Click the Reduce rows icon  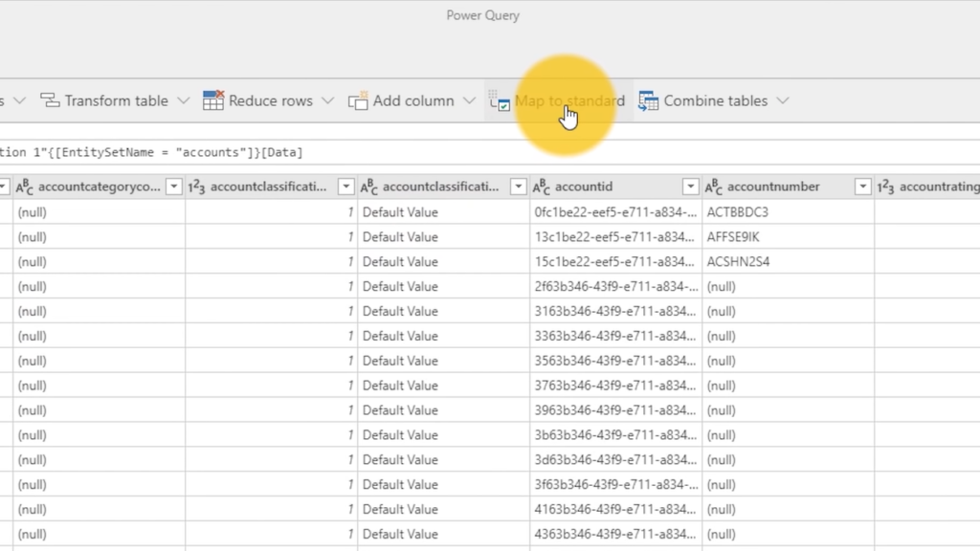point(212,99)
